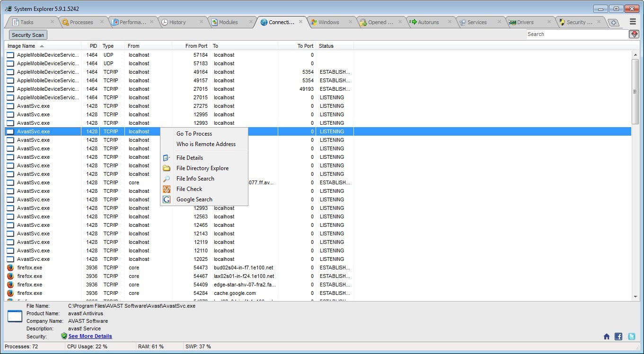
Task: Click SWP: 37 % status entry
Action: (x=198, y=346)
